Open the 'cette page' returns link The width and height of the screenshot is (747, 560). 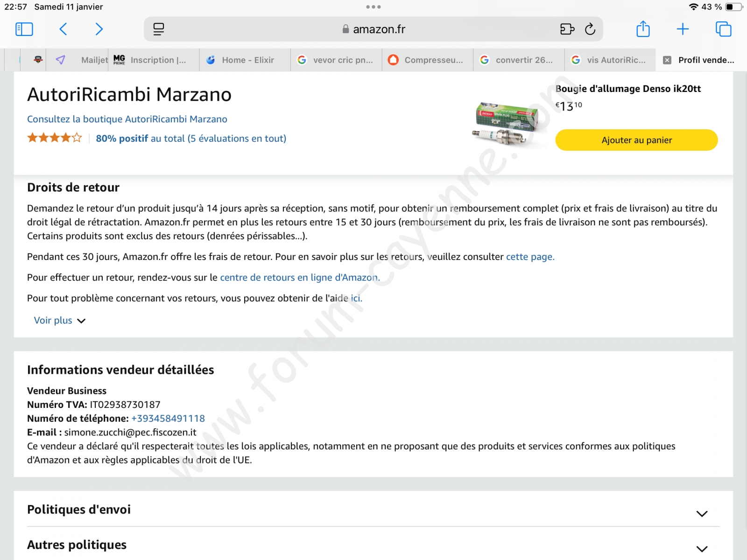[530, 257]
